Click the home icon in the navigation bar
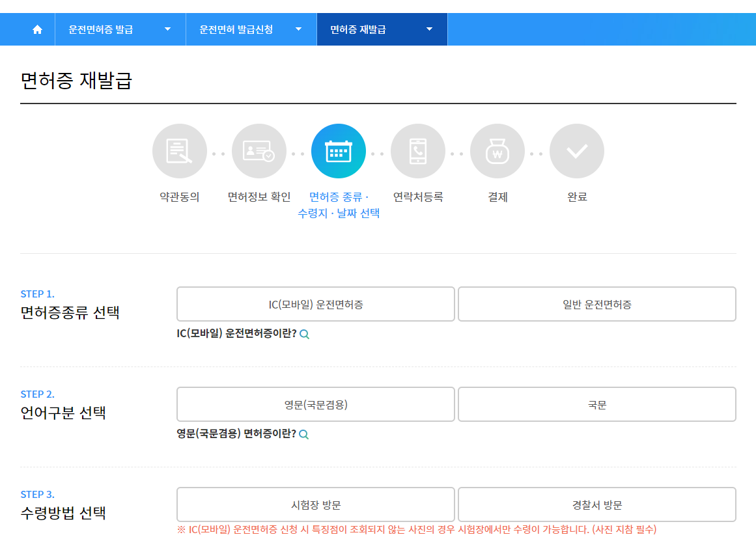Viewport: 756px width, 552px height. (37, 29)
